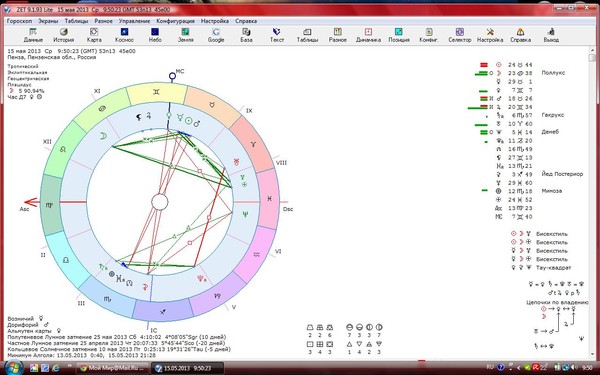This screenshot has height=375, width=600.
Task: Open the Справка menu
Action: coord(246,21)
